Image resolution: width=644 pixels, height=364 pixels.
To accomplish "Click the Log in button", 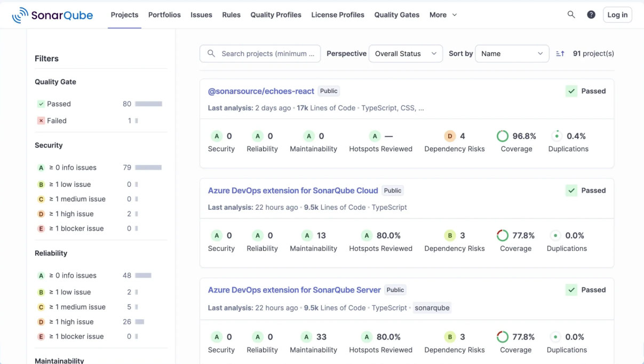I will 617,14.
